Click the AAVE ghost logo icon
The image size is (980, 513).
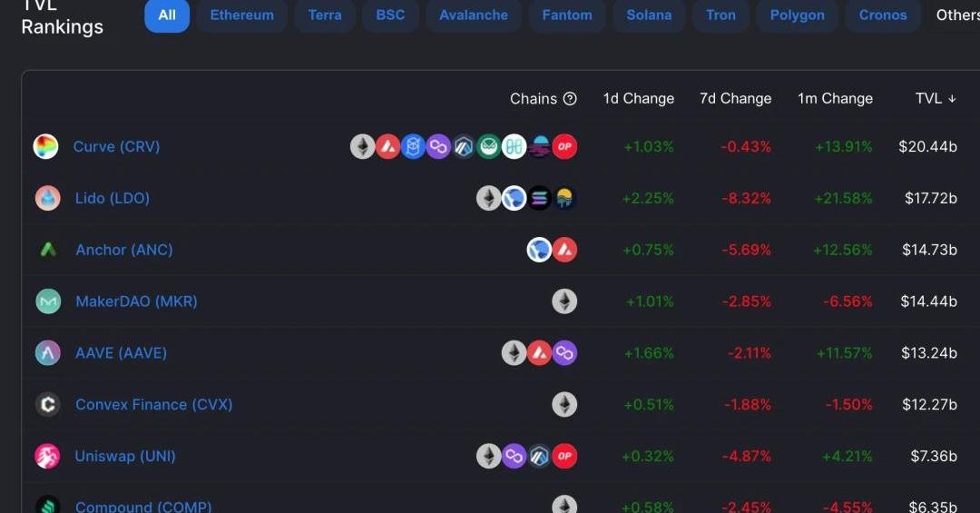click(x=48, y=353)
